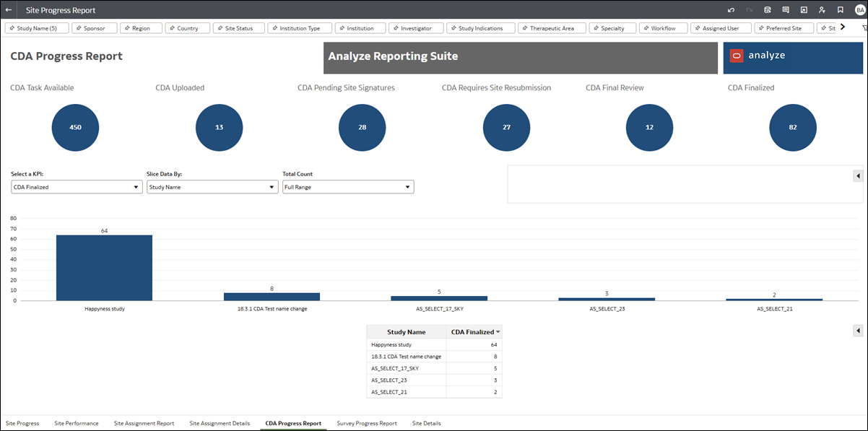Image resolution: width=868 pixels, height=431 pixels.
Task: Switch to the Site Assignment Report tab
Action: (x=144, y=423)
